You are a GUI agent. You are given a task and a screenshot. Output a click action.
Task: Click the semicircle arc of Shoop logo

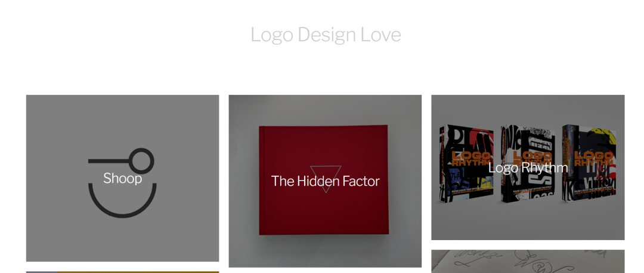(122, 201)
